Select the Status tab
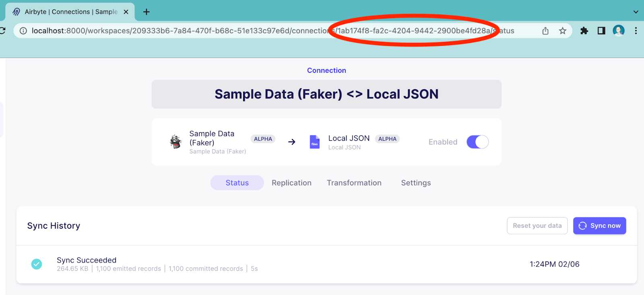The image size is (644, 295). pos(237,183)
